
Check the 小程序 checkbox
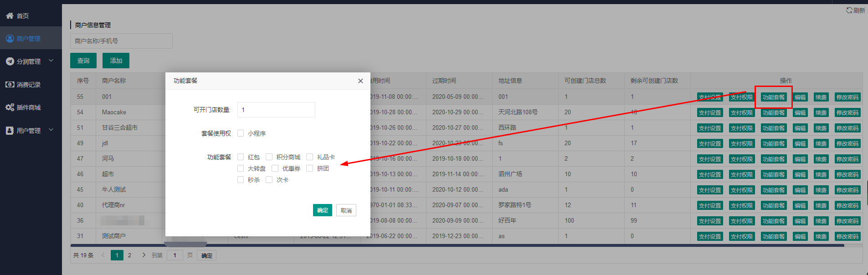click(x=241, y=133)
